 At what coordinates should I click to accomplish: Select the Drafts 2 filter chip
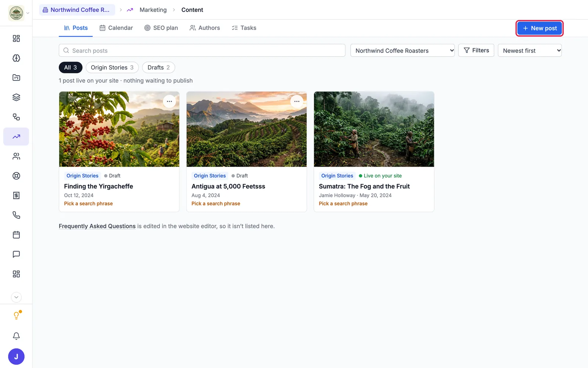(x=158, y=67)
